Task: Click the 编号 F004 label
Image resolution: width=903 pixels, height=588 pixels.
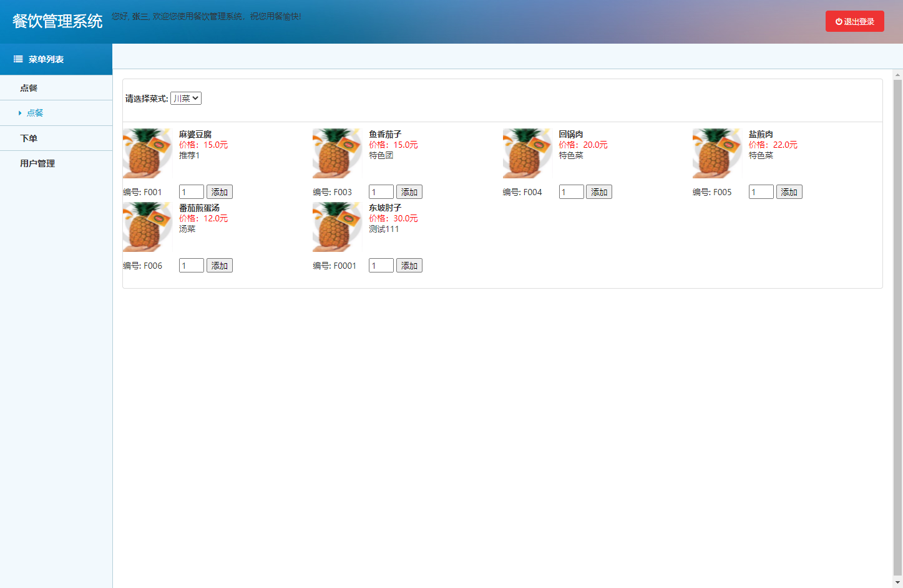Action: 522,192
